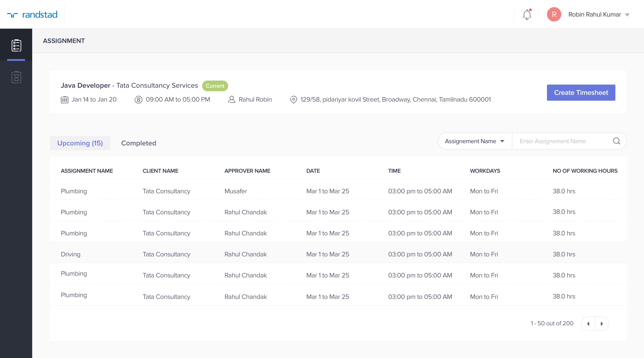Screen dimensions: 644x358
Task: Click the search magnifier in assignment search bar
Action: point(617,141)
